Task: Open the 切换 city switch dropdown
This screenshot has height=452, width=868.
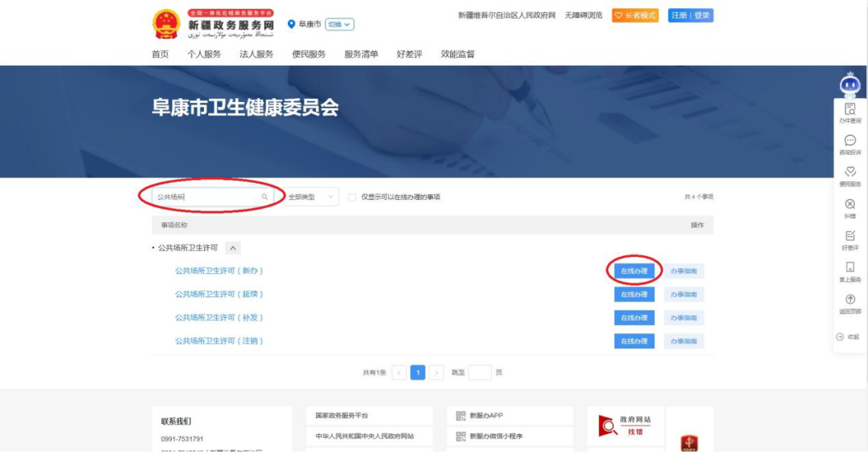Action: (x=338, y=24)
